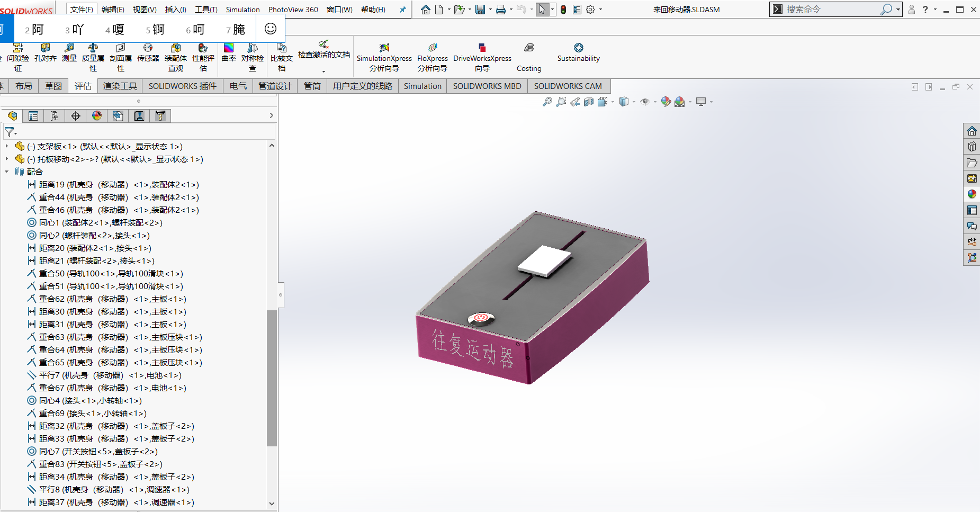Open the CAM feature tree tab icon

coord(118,116)
